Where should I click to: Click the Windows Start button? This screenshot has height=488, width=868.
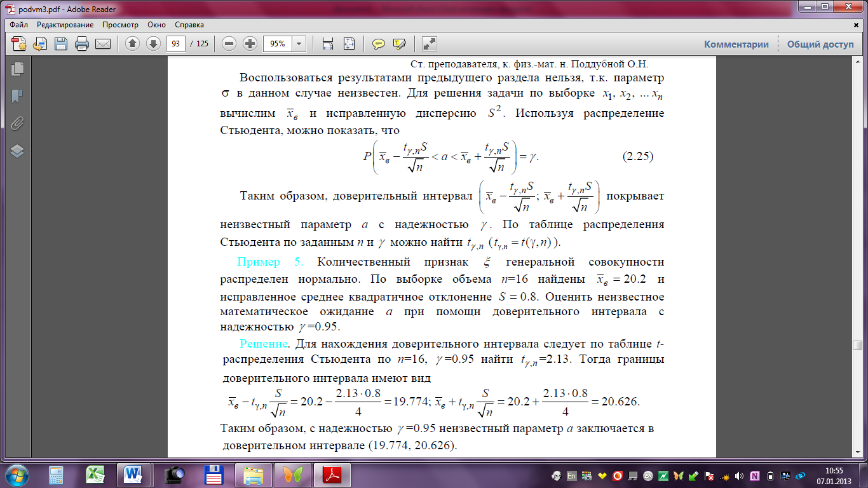(x=18, y=475)
